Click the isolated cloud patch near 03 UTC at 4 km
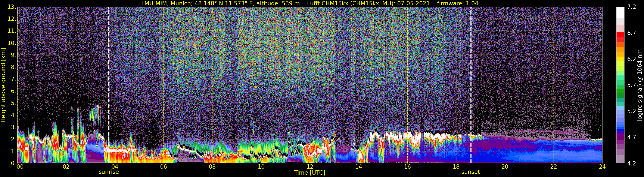 click(95, 114)
